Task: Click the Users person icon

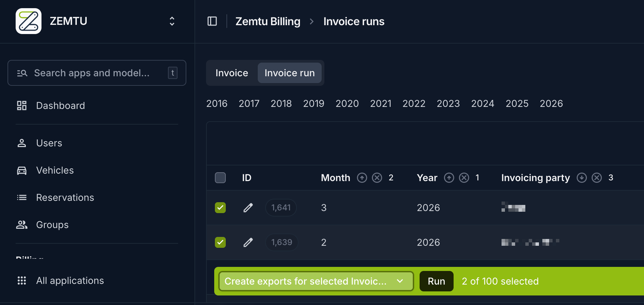Action: coord(22,143)
